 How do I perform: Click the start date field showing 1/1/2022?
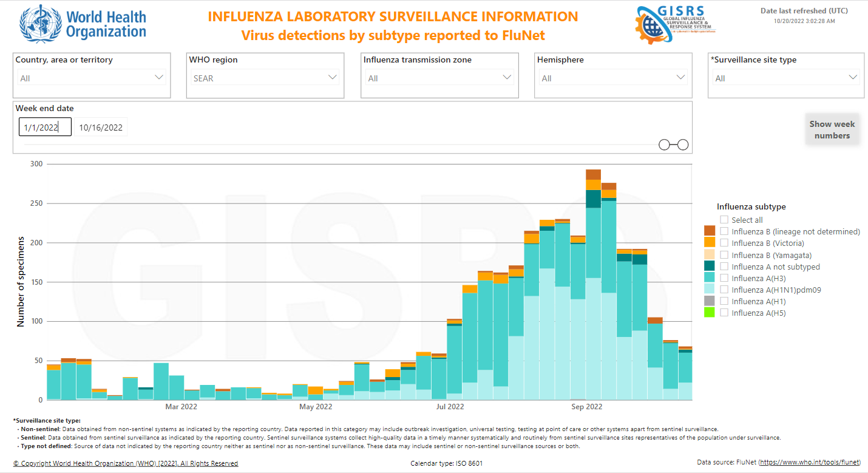pos(45,127)
